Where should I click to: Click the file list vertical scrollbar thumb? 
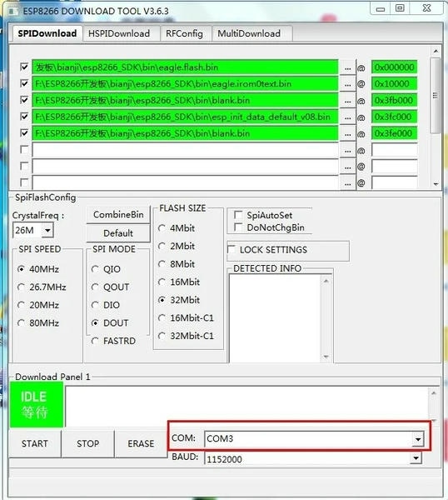436,95
